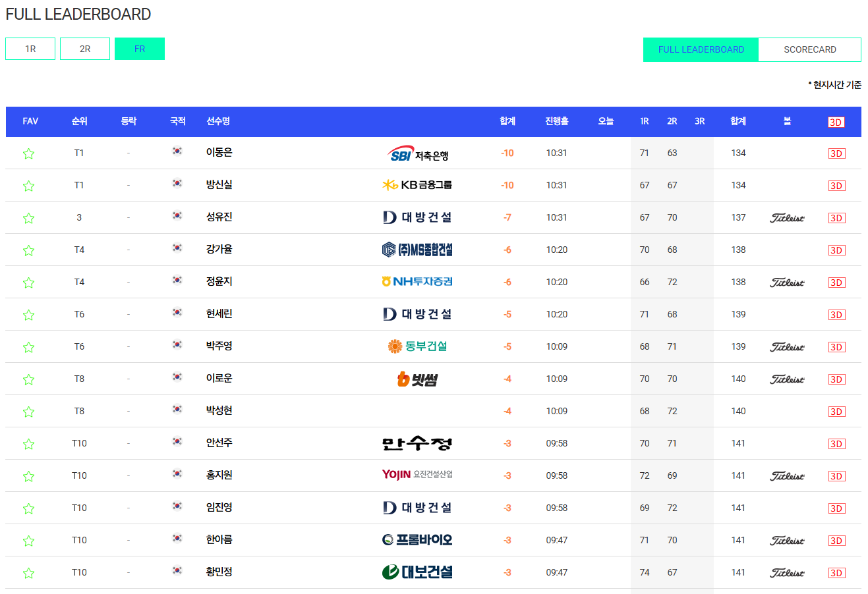This screenshot has width=868, height=594.
Task: Favorite 이로운 using the star
Action: pos(28,379)
